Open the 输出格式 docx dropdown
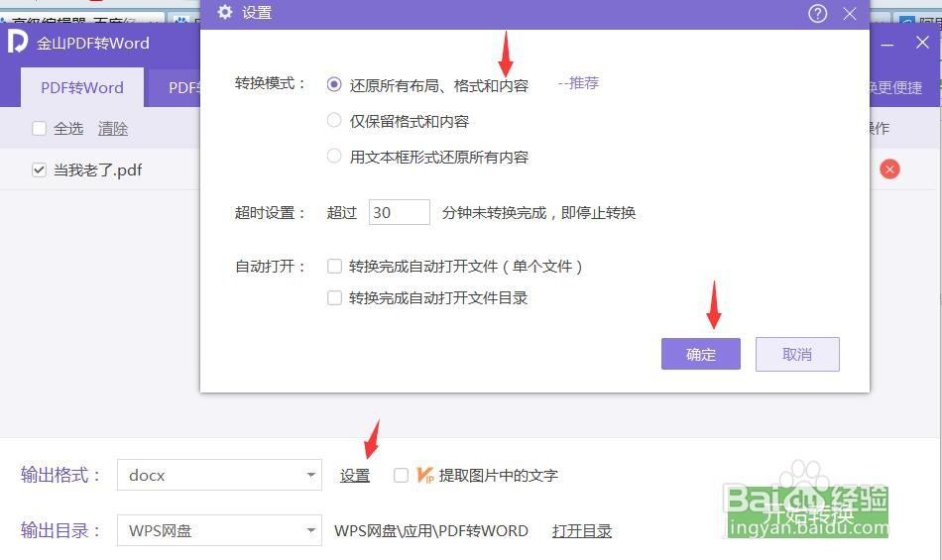 coord(219,475)
